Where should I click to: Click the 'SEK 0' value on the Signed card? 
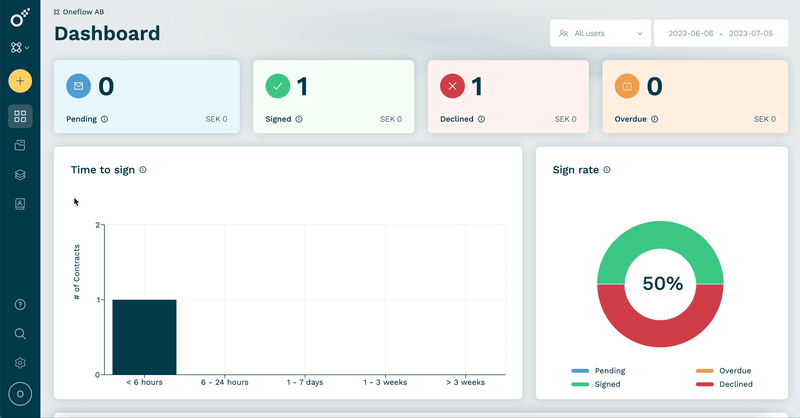tap(391, 119)
